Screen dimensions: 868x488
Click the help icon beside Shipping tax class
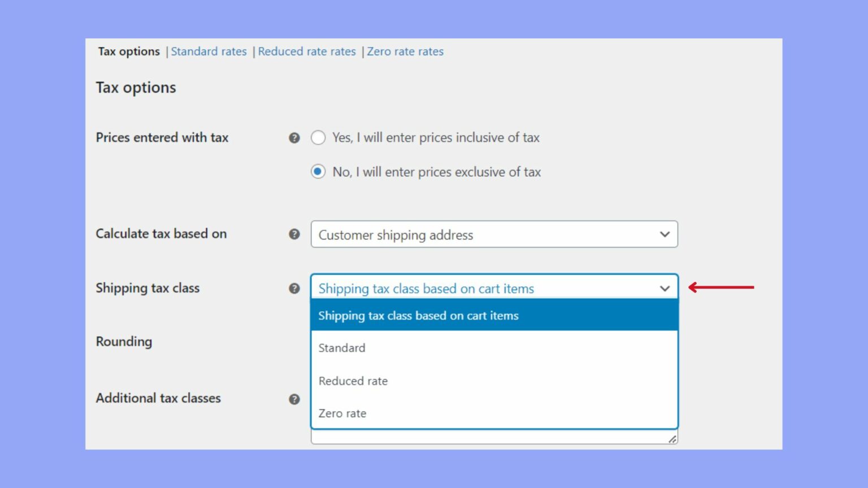[x=294, y=288]
